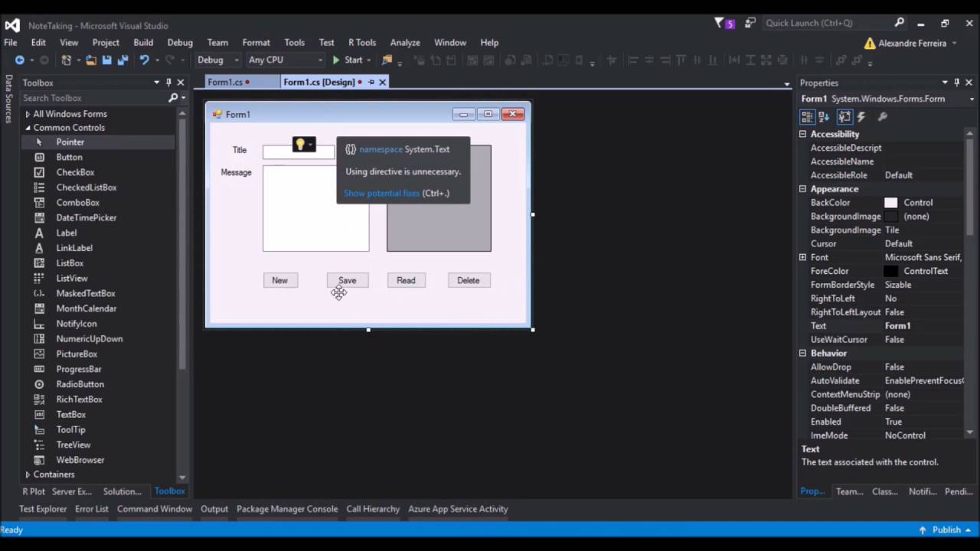
Task: Click the send feedback icon
Action: point(750,23)
